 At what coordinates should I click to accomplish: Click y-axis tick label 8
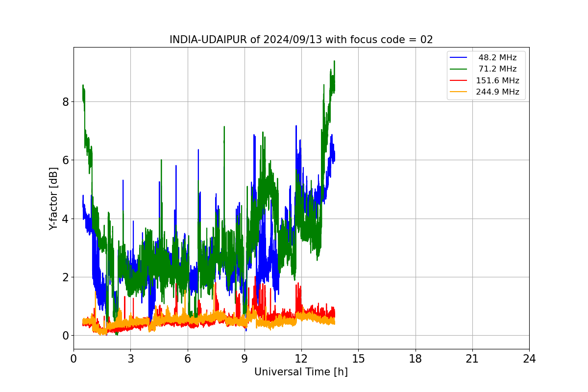tap(66, 102)
